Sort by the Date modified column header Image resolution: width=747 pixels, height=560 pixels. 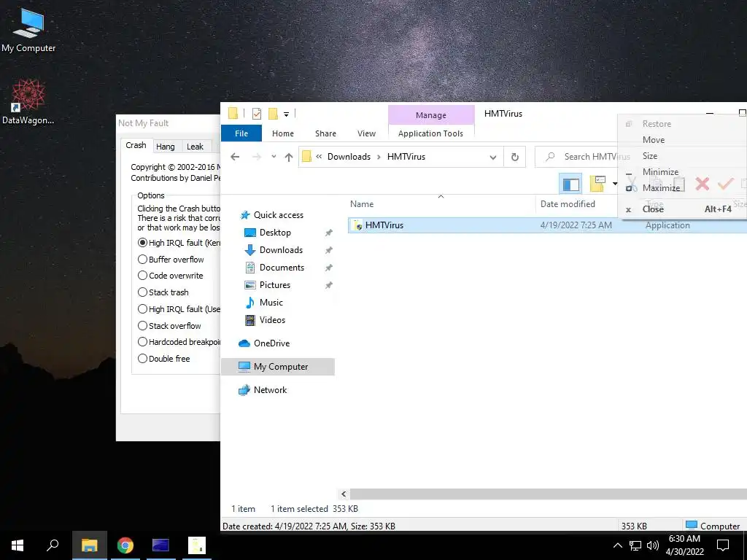point(568,204)
